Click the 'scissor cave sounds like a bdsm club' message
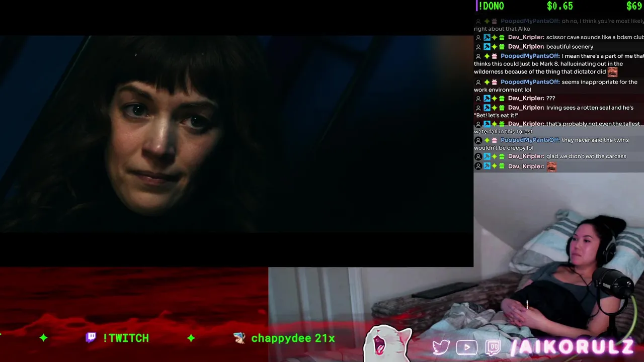The width and height of the screenshot is (644, 362). coord(595,37)
